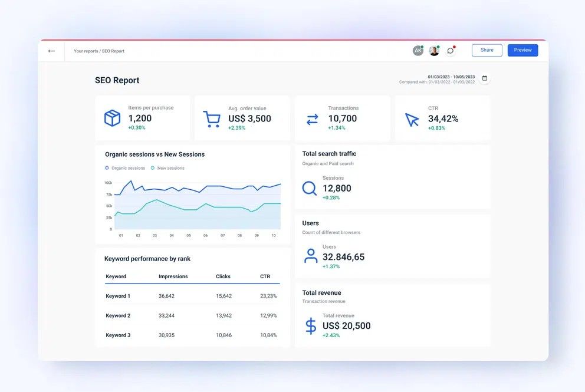Open the date range calendar icon
The image size is (585, 392).
485,78
